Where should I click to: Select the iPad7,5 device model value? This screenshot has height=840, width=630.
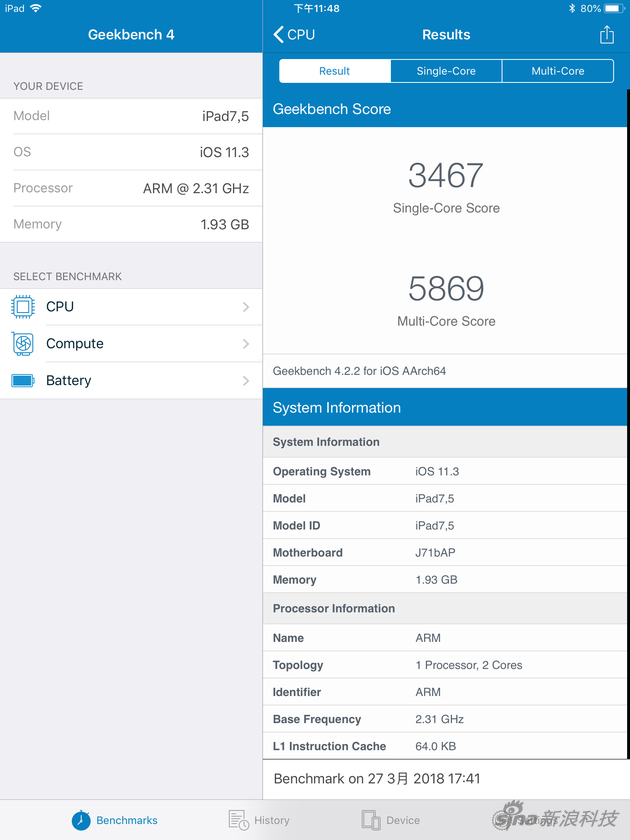226,116
